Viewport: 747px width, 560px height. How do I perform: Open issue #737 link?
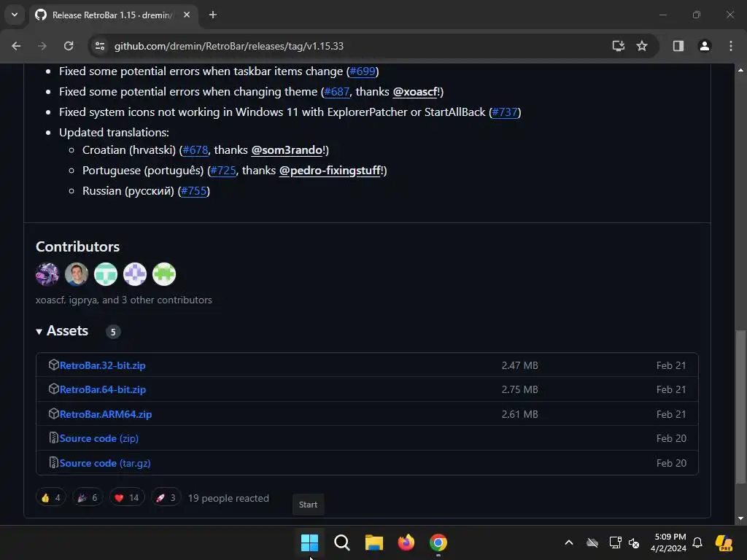pos(505,112)
